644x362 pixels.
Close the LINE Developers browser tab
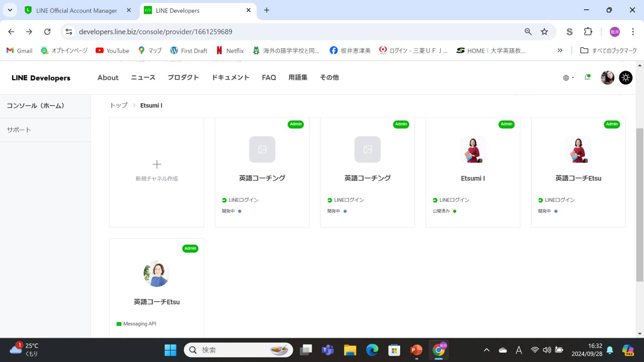[248, 10]
